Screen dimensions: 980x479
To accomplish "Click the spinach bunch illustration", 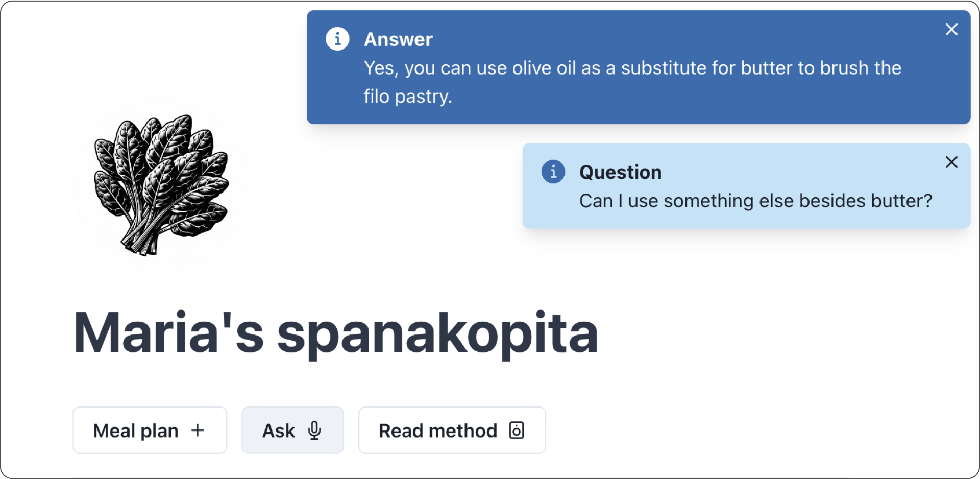I will 161,184.
